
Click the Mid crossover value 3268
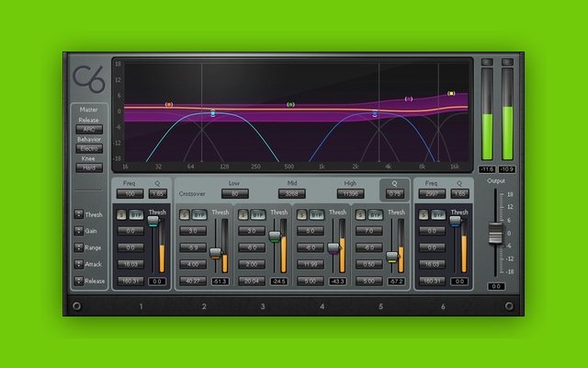click(x=292, y=194)
